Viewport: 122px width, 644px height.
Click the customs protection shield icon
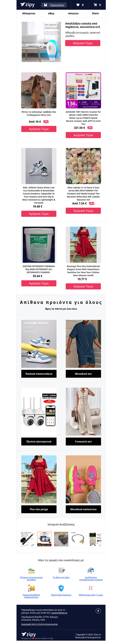(x=61, y=588)
